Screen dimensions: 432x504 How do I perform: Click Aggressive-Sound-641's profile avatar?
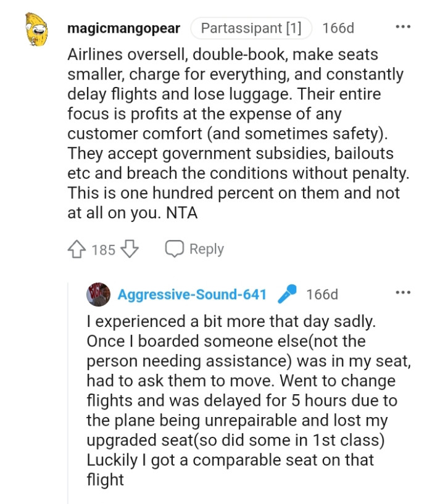pos(97,294)
